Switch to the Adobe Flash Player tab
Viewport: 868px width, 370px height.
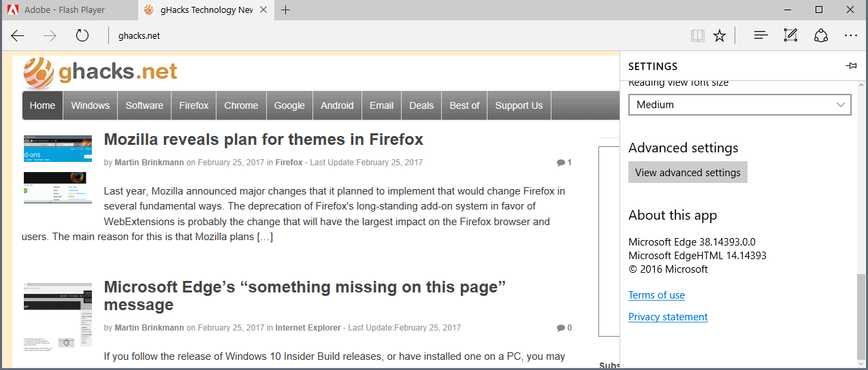pyautogui.click(x=67, y=10)
